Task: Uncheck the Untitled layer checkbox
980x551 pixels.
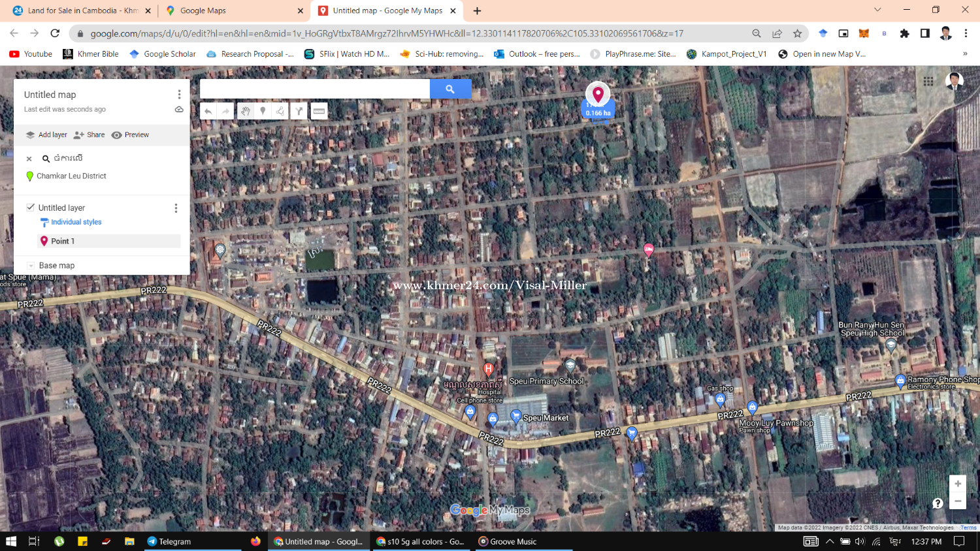Action: (30, 208)
